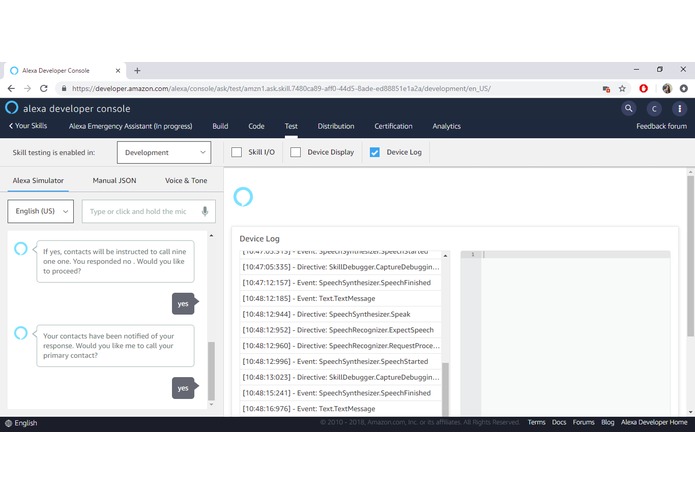Click globe language icon in footer
The height and width of the screenshot is (494, 695).
8,423
